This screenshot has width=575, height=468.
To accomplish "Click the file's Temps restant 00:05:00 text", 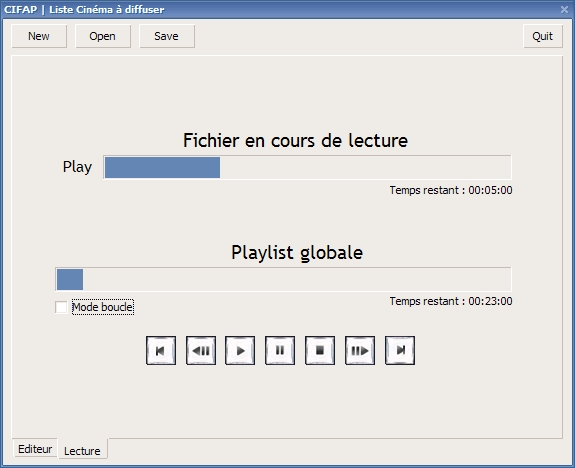I will click(451, 190).
